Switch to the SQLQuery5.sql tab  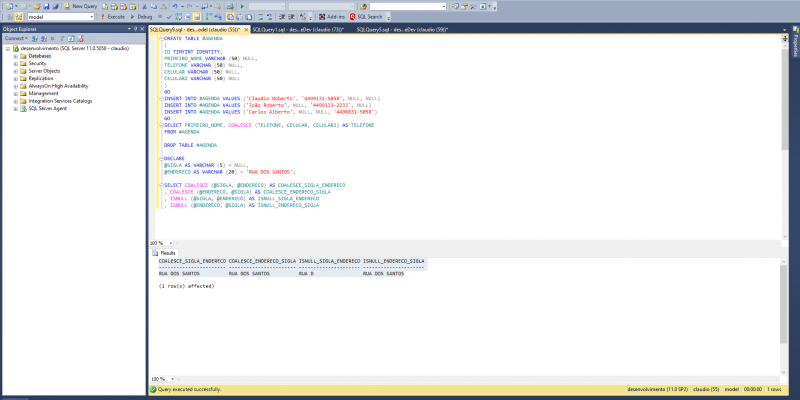coord(402,30)
